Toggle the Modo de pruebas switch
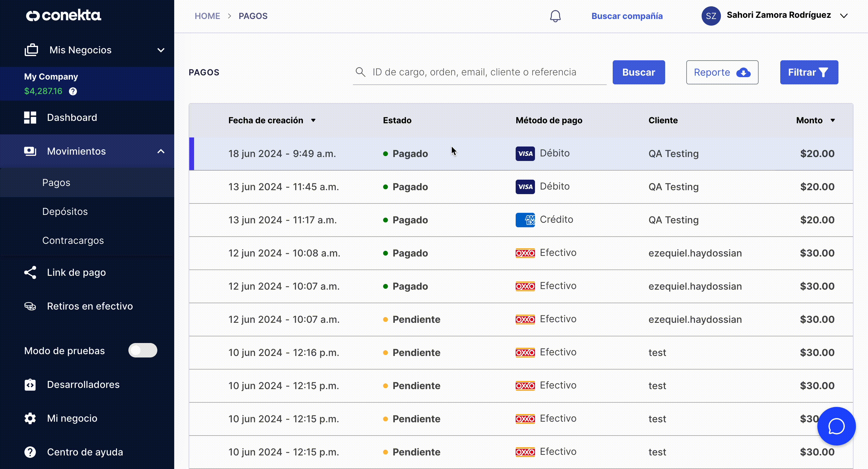This screenshot has height=469, width=868. coord(143,351)
